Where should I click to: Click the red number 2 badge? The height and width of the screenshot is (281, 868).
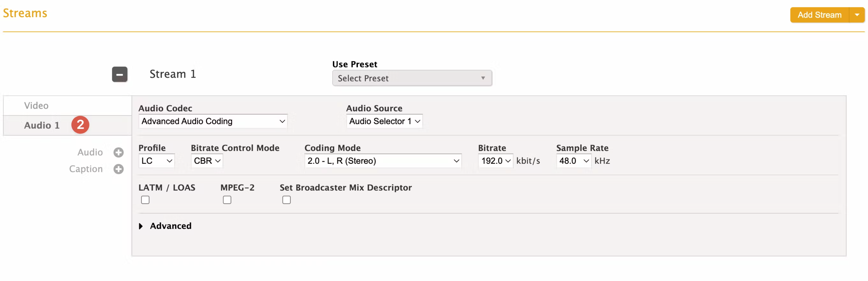point(80,125)
